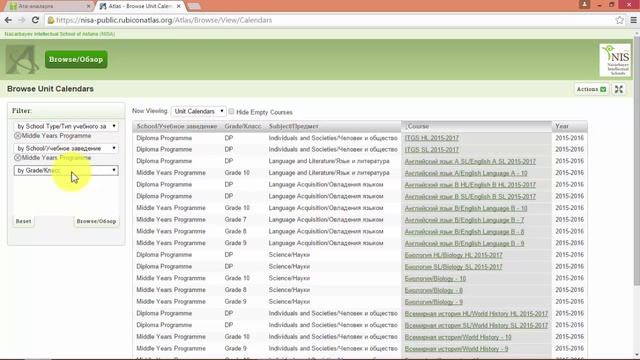The height and width of the screenshot is (360, 640).
Task: Open the Actions dropdown button
Action: (x=591, y=89)
